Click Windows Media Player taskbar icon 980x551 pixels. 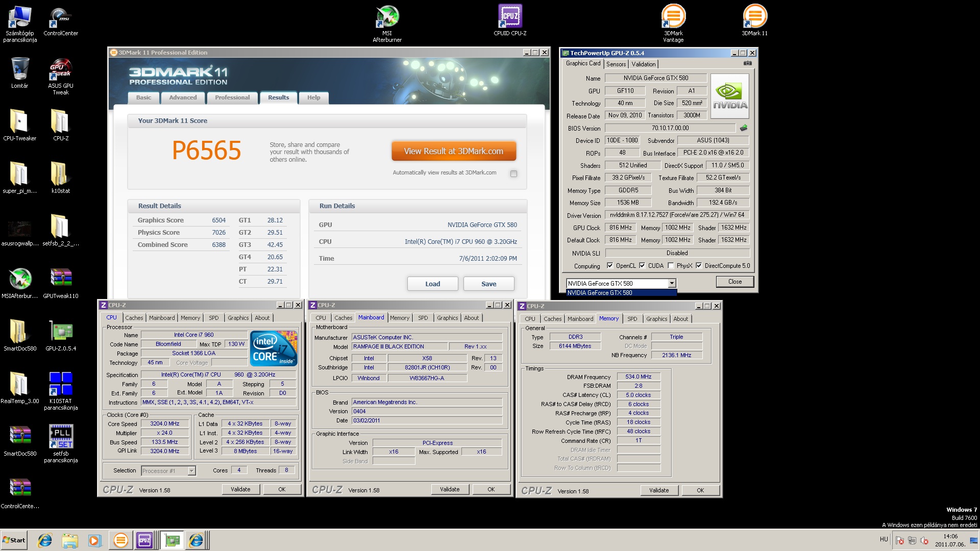(95, 540)
